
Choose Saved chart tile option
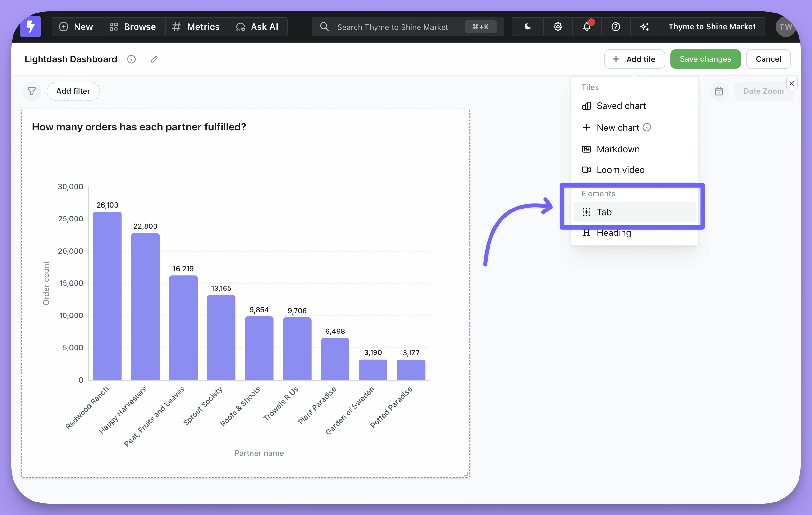pyautogui.click(x=621, y=106)
